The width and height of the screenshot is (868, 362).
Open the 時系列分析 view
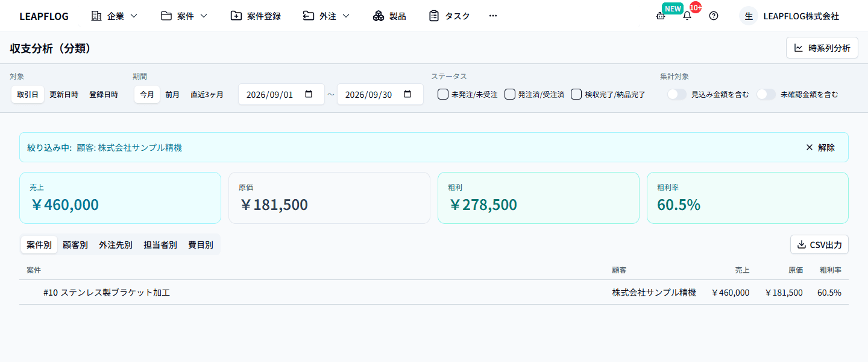(822, 48)
